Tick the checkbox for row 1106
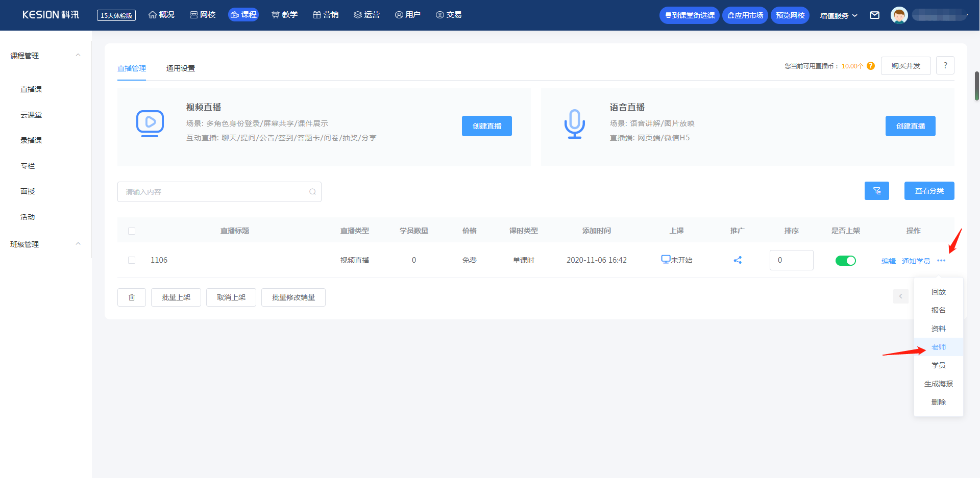980x478 pixels. tap(132, 260)
